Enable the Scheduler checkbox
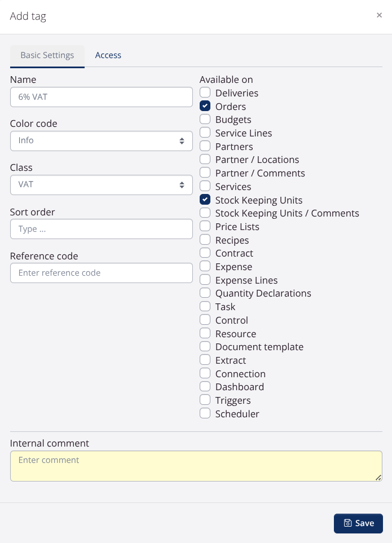 point(205,413)
